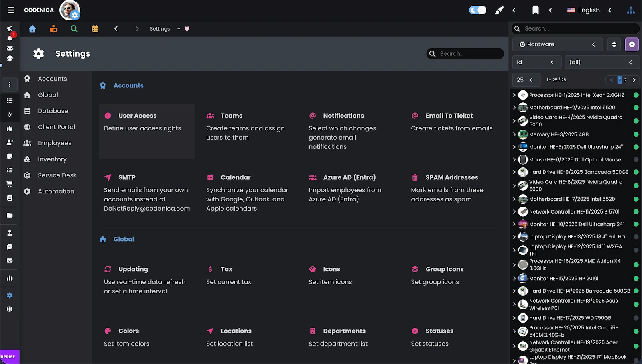
Task: Switch to results page 2
Action: click(625, 80)
